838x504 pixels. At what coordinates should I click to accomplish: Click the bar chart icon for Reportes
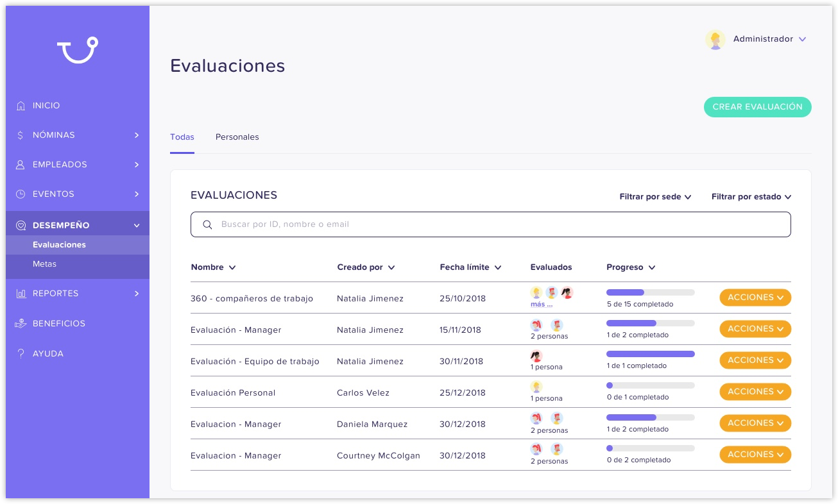pyautogui.click(x=21, y=294)
